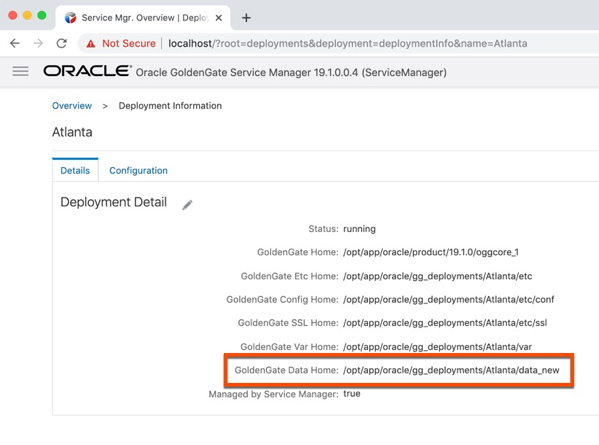The width and height of the screenshot is (599, 445).
Task: Click the GoldenGate SSL Home label
Action: [x=288, y=323]
